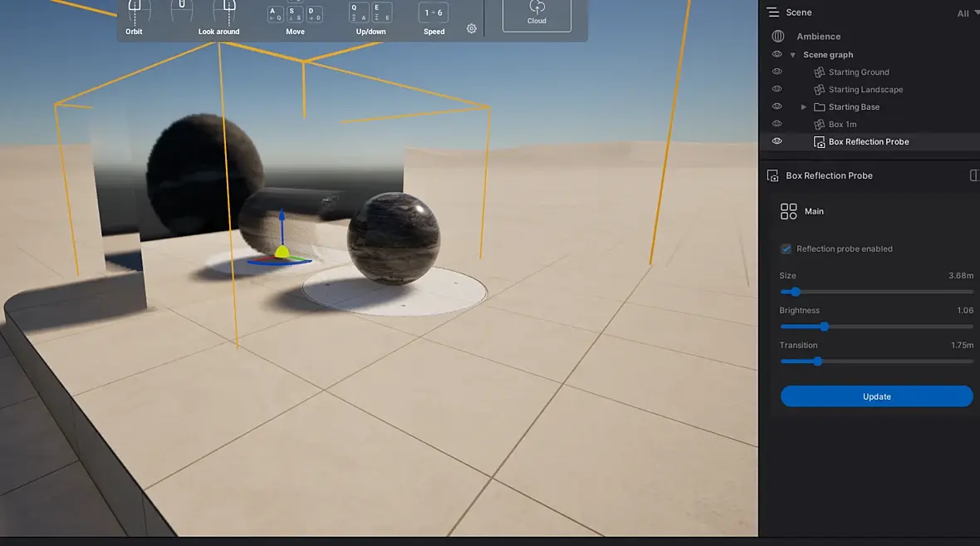Screen dimensions: 980x546
Task: Select Box 1m in the tree
Action: click(842, 125)
